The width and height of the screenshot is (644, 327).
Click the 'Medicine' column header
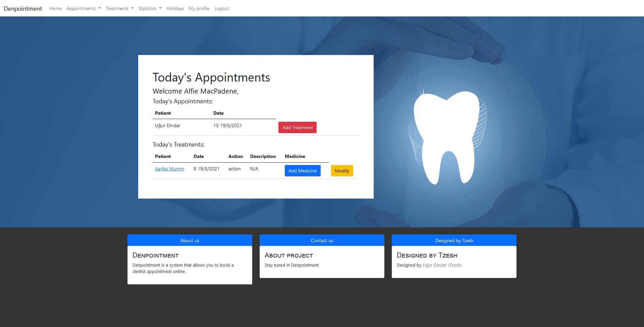[x=295, y=156]
